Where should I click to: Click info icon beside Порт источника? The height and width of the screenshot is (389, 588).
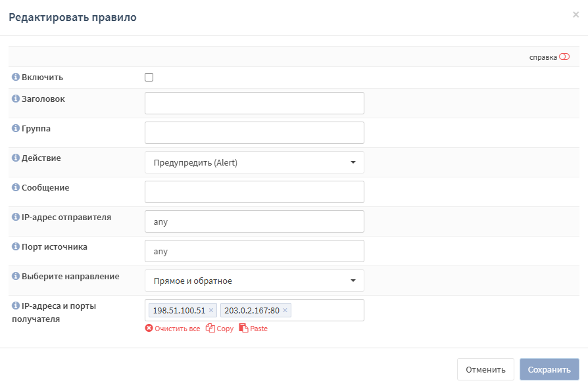click(16, 247)
